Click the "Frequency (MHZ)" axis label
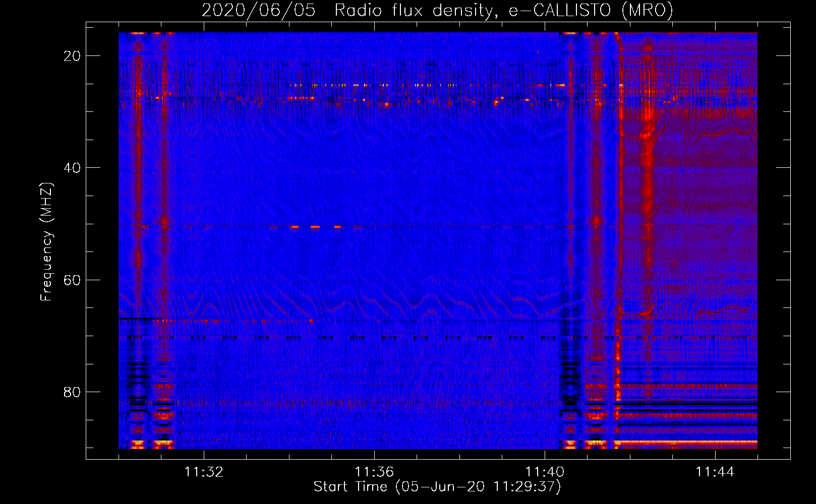 click(x=46, y=242)
